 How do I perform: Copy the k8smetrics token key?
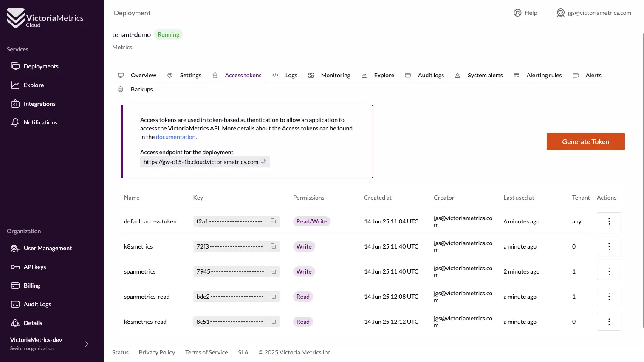273,246
